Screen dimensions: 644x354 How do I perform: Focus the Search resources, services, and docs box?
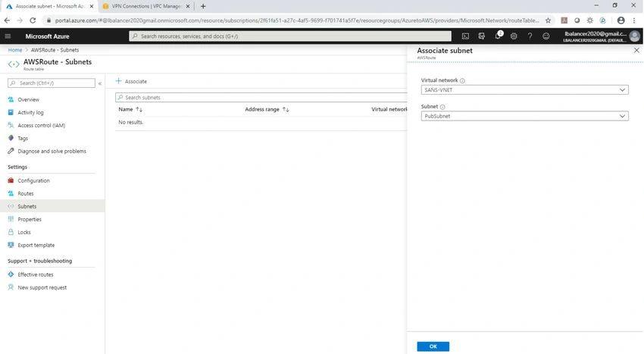click(290, 36)
